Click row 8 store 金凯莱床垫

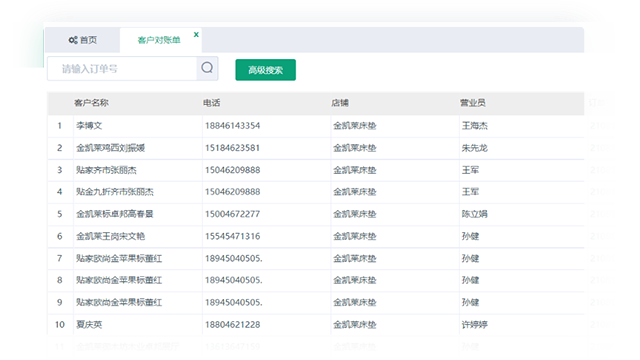355,280
